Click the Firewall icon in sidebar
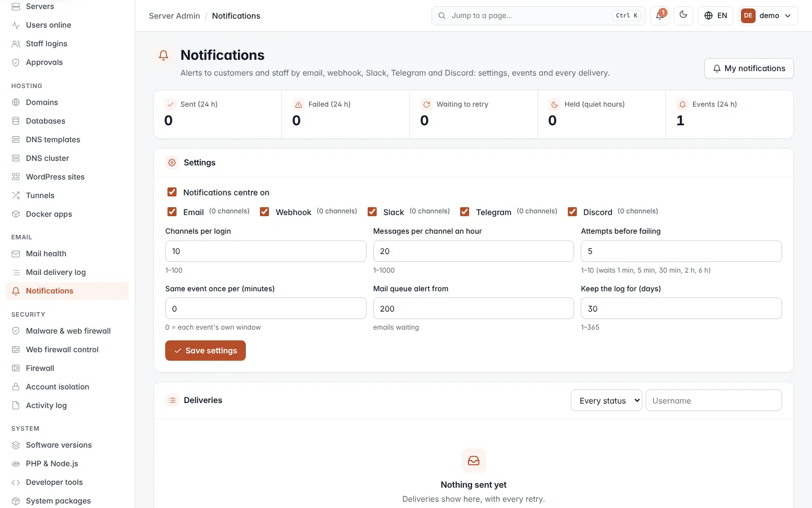Viewport: 812px width, 508px height. click(x=16, y=368)
